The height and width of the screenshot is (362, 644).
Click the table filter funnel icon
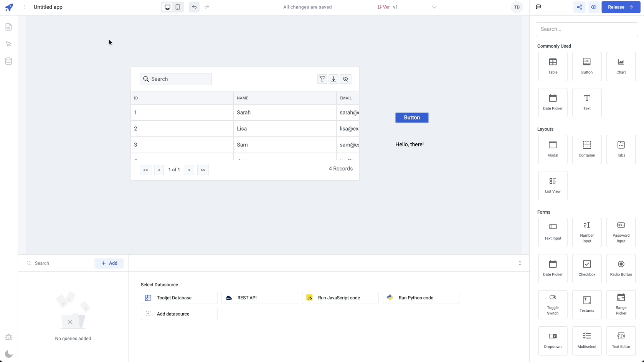coord(322,79)
